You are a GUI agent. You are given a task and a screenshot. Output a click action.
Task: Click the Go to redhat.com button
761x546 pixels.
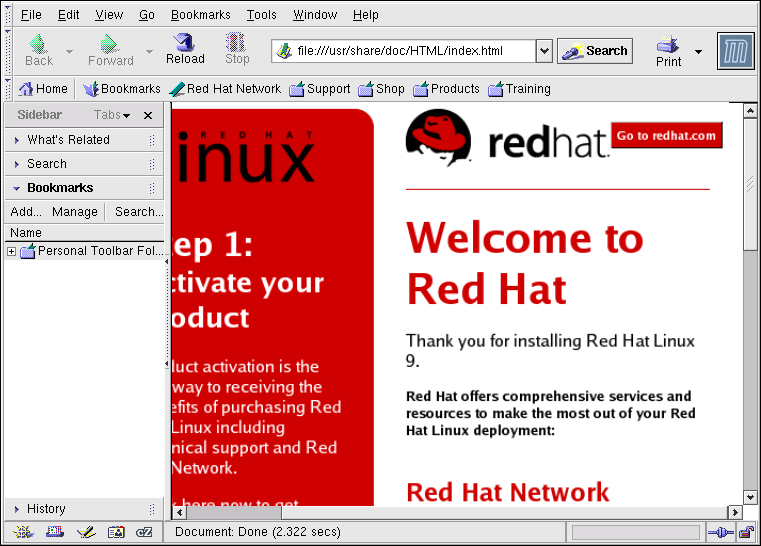[666, 136]
